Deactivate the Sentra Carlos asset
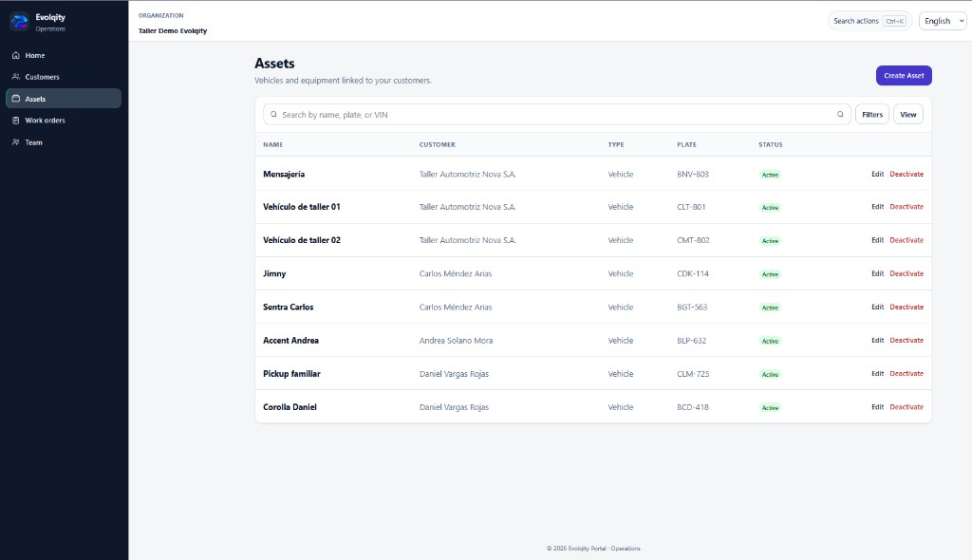 tap(907, 307)
